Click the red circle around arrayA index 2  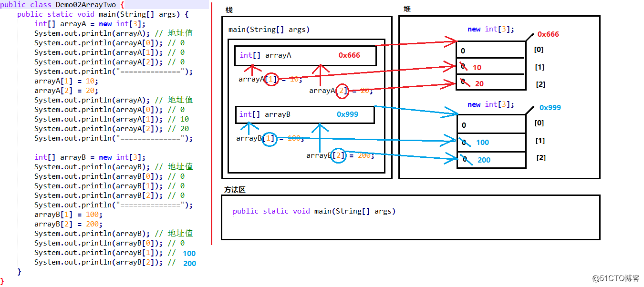click(x=342, y=91)
